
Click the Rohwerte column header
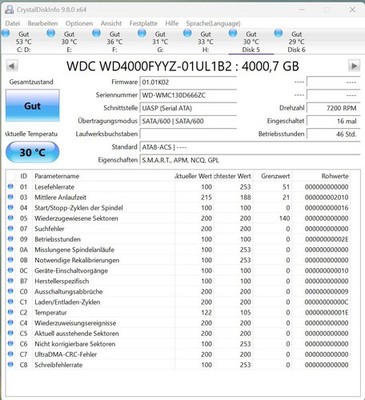[x=321, y=176]
